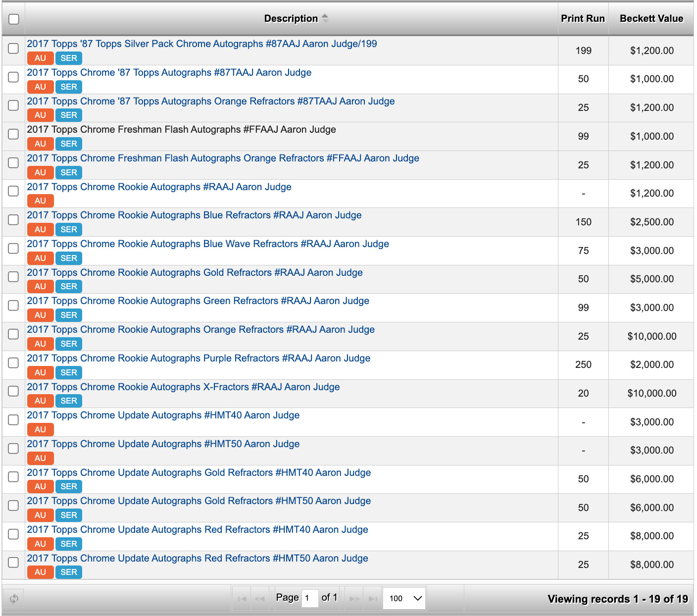Tick checkbox for Rookie Autographs Gold Refractors row
Viewport: 697px width, 616px height.
(x=13, y=276)
